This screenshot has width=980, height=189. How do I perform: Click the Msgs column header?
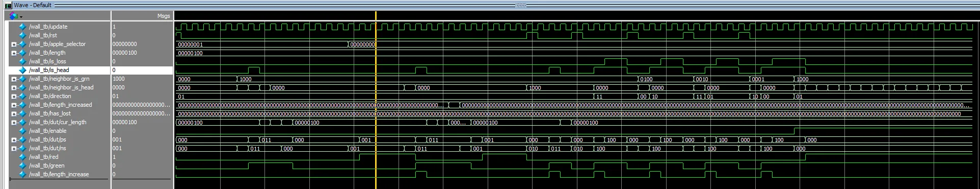tap(163, 16)
